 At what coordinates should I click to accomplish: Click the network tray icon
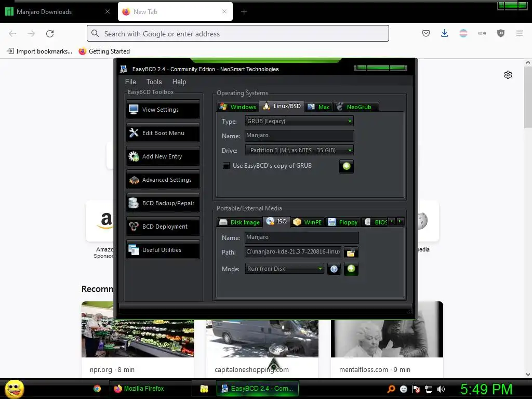(x=429, y=389)
